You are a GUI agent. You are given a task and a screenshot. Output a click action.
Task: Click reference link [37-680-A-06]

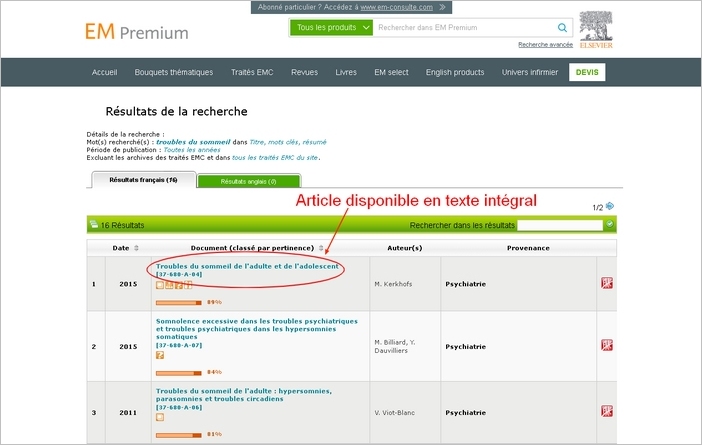[179, 407]
